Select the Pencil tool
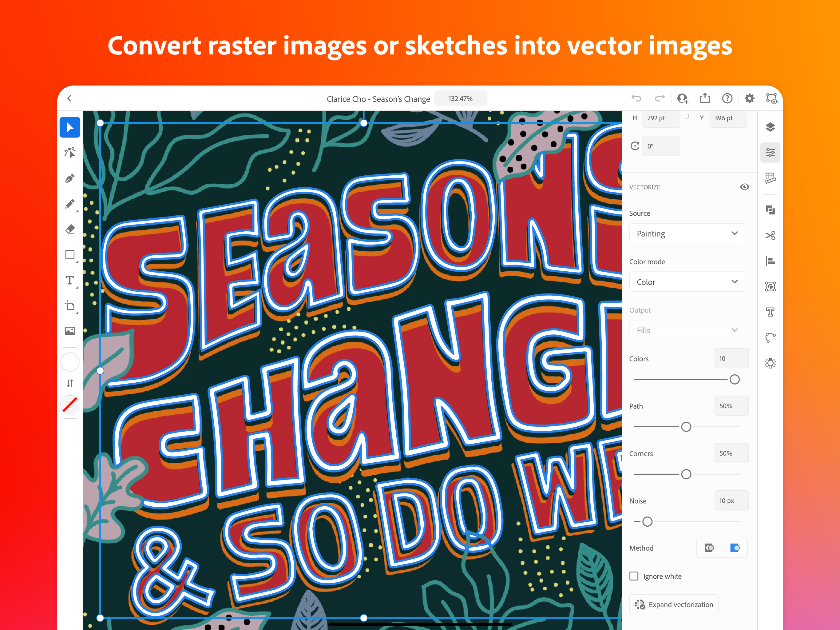 (70, 204)
